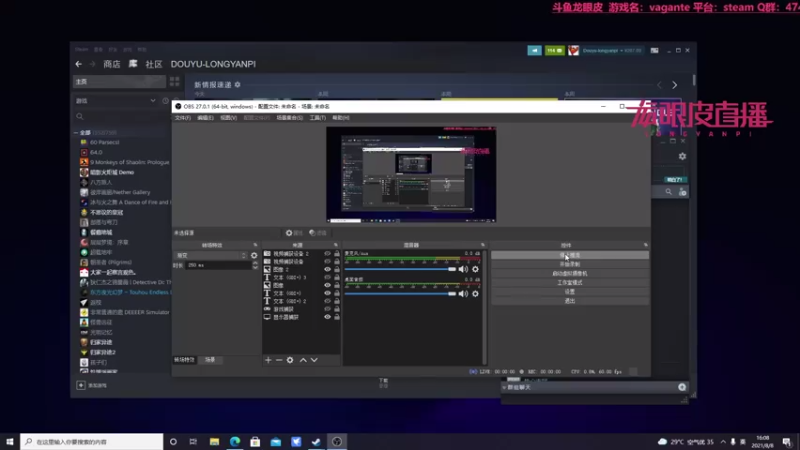800x450 pixels.
Task: Click the Steam library grid view icon
Action: (174, 82)
